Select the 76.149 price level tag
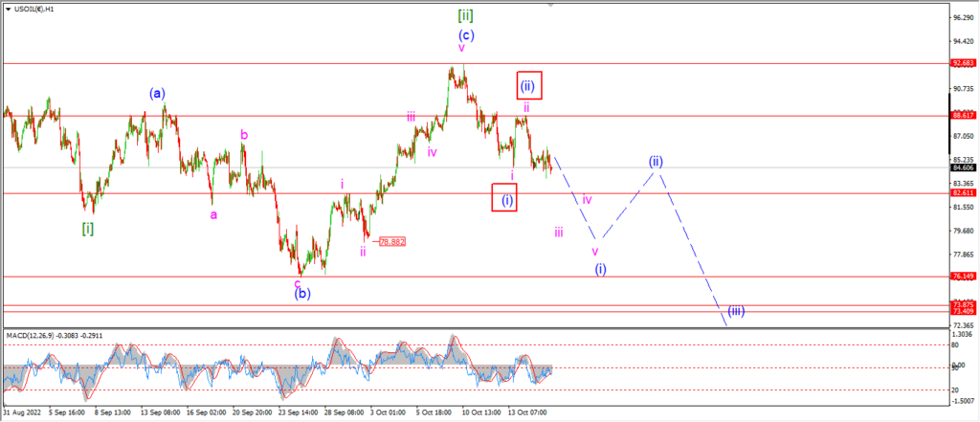The width and height of the screenshot is (980, 422). [x=961, y=276]
